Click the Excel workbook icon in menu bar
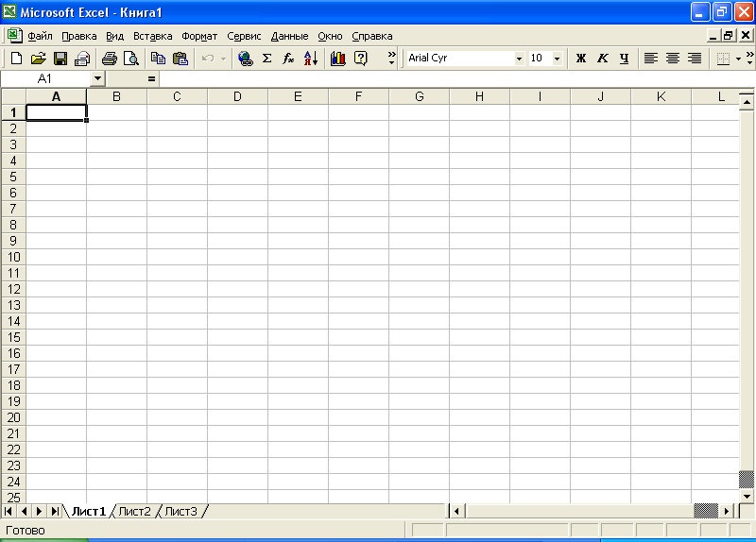 pyautogui.click(x=14, y=35)
